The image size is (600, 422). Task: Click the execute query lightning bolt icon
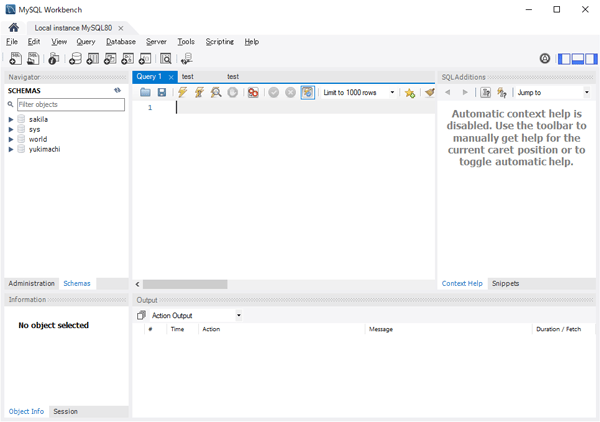coord(182,92)
